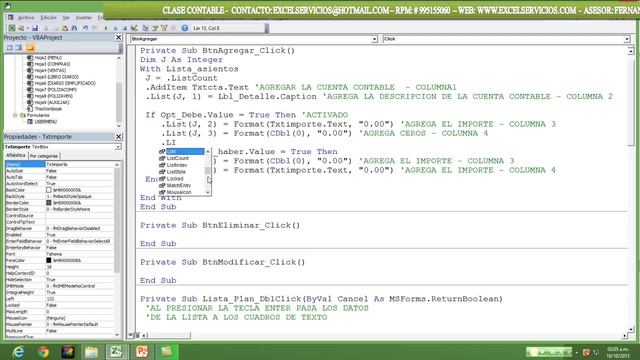Image resolution: width=640 pixels, height=360 pixels.
Task: Click the autocomplete list scroll down arrow
Action: 208,192
